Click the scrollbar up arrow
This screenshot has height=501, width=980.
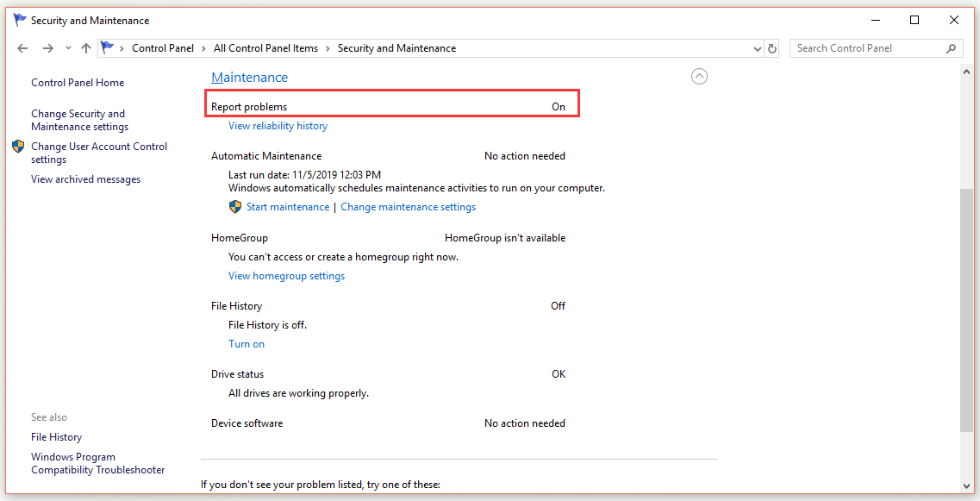coord(967,72)
